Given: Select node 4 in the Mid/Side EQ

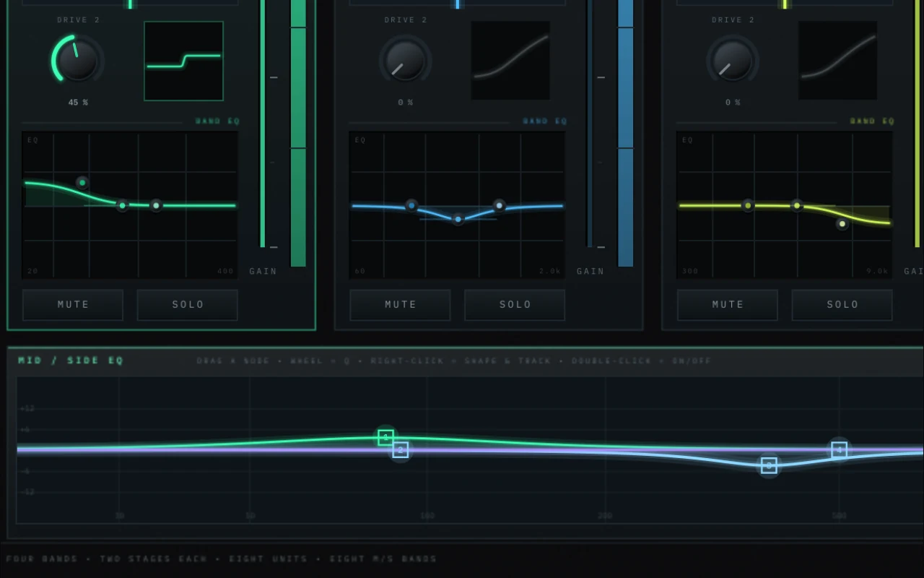Looking at the screenshot, I should point(839,449).
